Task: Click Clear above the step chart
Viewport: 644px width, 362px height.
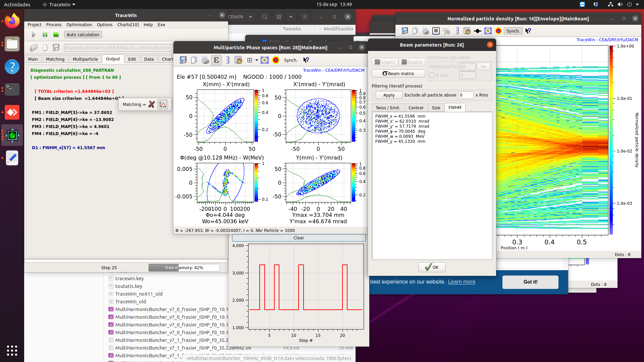Action: 299,238
